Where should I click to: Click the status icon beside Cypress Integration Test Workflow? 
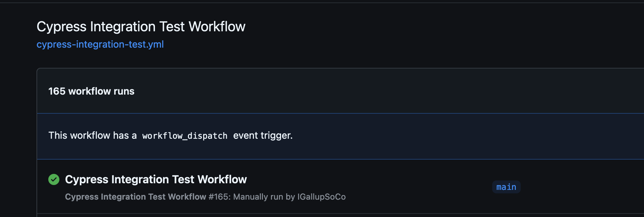pos(54,179)
